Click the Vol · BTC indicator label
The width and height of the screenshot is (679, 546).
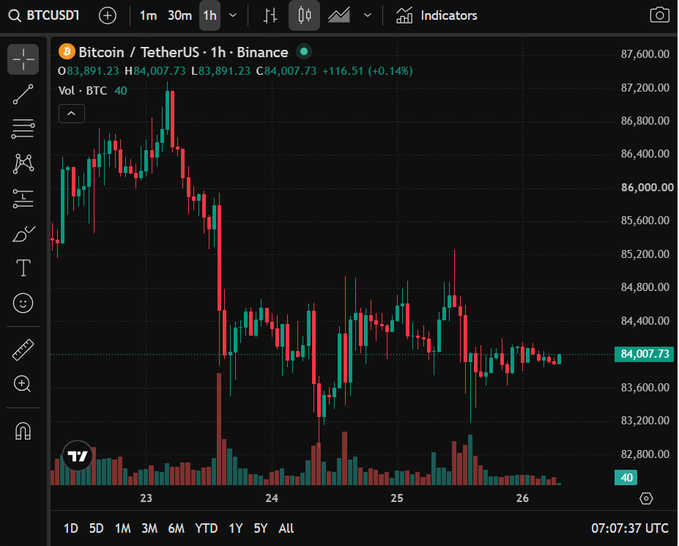(x=83, y=90)
